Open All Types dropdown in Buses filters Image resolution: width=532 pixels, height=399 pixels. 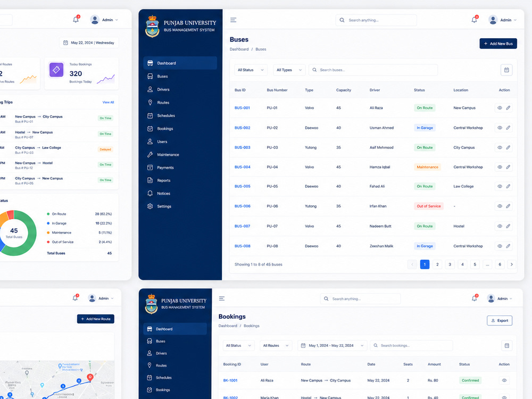(x=289, y=70)
